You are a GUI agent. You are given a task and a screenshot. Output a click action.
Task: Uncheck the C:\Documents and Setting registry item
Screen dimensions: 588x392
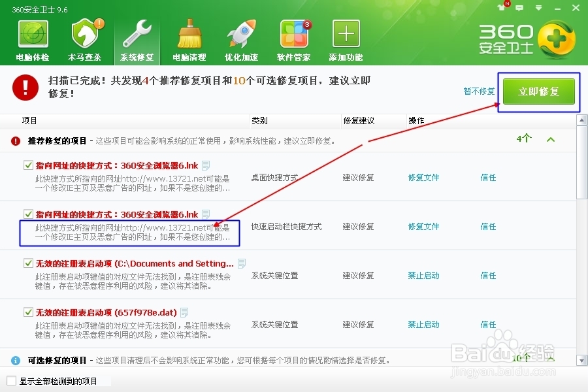[28, 263]
